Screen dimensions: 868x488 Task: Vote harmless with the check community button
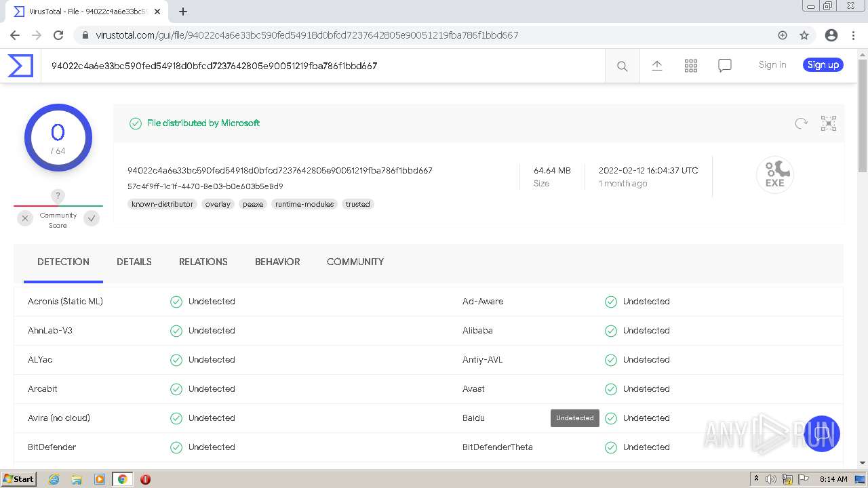92,218
